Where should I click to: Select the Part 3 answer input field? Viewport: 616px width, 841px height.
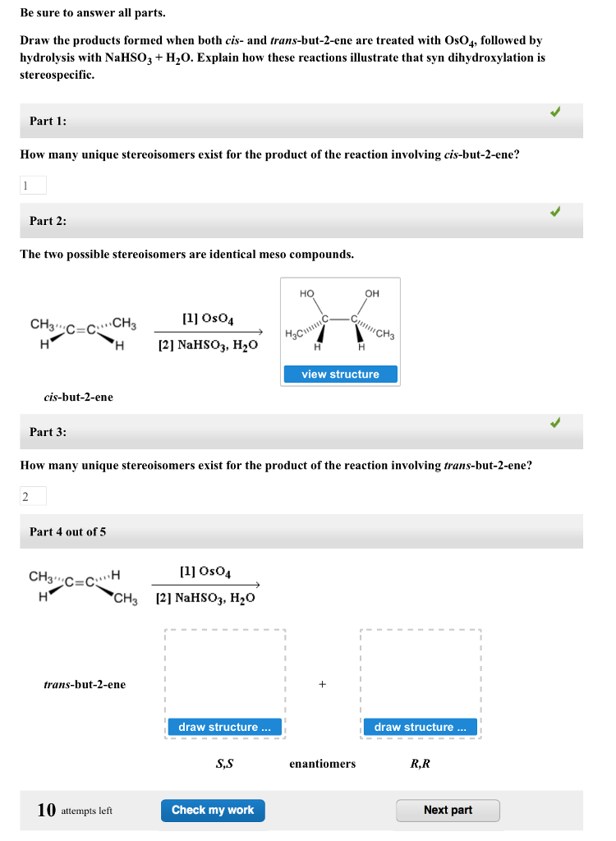pyautogui.click(x=33, y=495)
